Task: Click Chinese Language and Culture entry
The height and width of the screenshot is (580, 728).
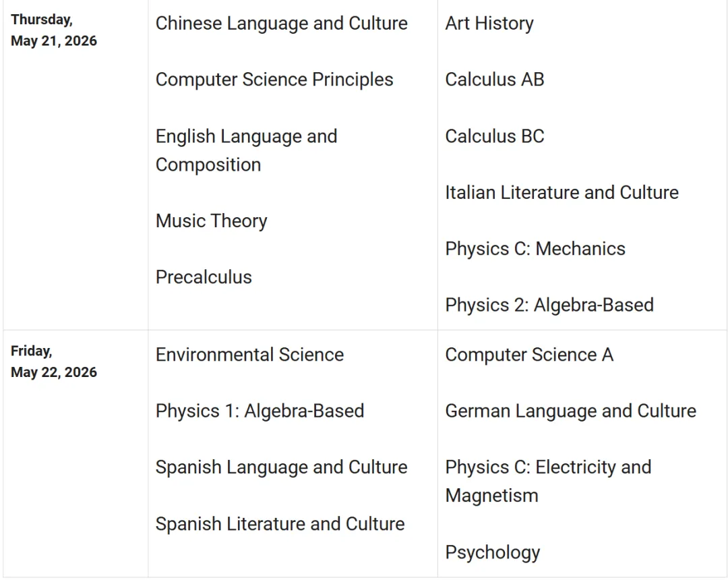Action: [281, 24]
